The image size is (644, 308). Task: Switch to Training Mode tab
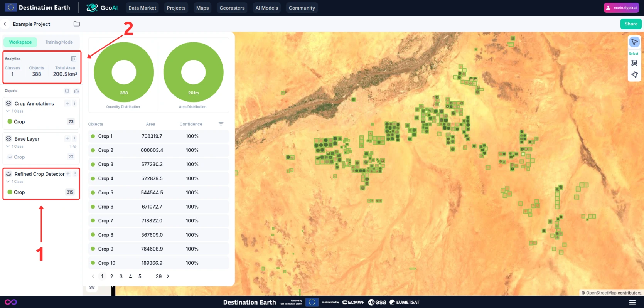pos(59,42)
